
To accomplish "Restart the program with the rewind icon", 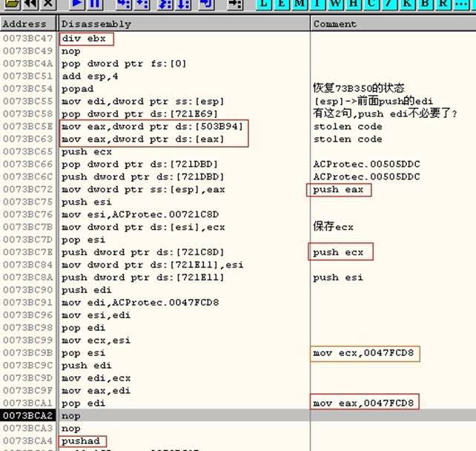I will 31,4.
